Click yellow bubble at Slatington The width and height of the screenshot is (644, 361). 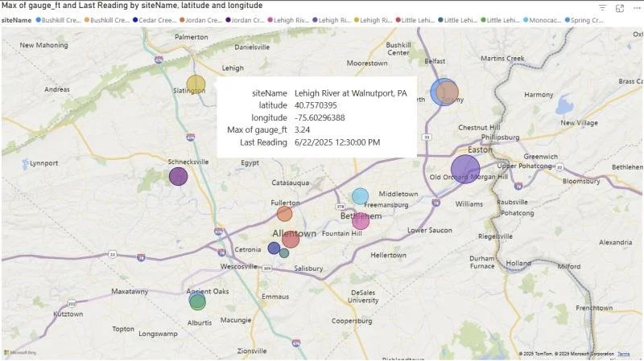click(x=196, y=84)
